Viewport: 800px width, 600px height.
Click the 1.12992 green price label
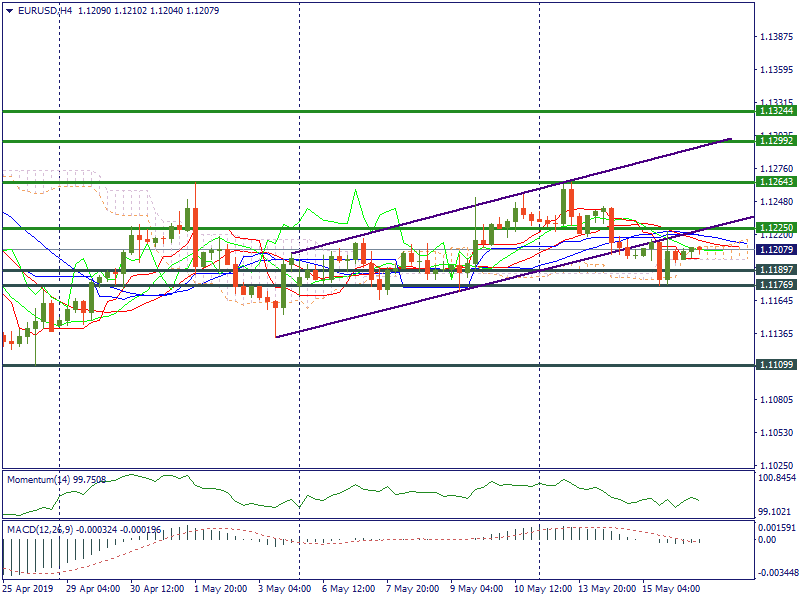coord(775,141)
